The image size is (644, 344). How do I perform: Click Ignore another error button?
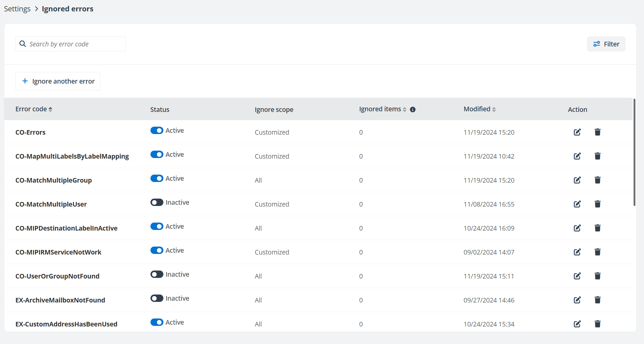58,81
